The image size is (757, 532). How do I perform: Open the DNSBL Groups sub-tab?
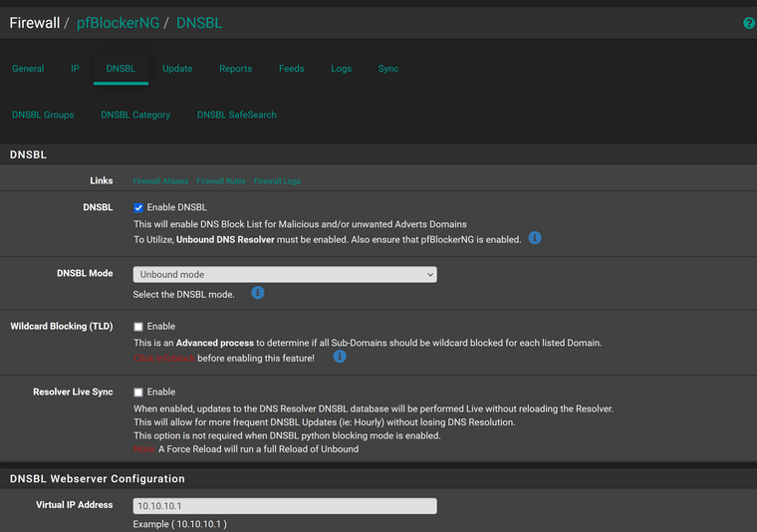pos(43,115)
